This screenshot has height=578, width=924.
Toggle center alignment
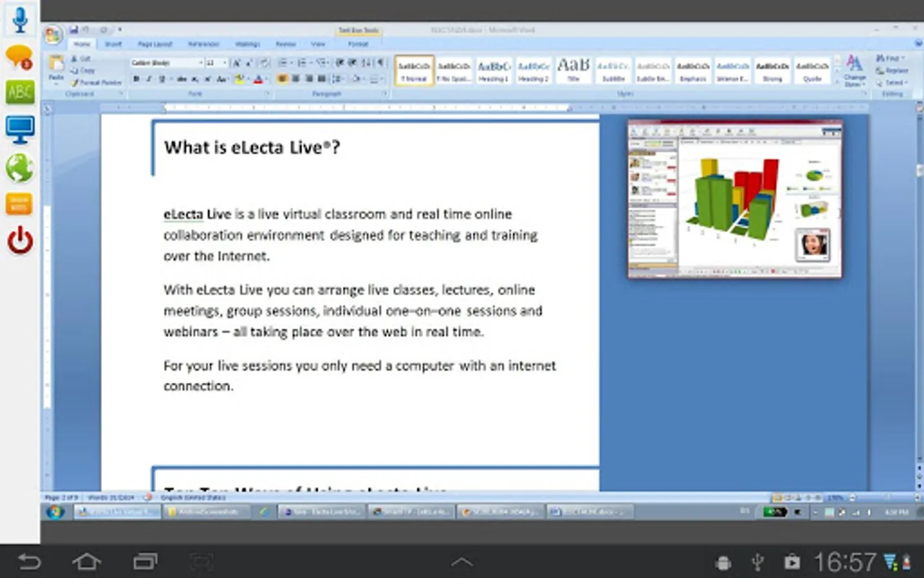coord(296,79)
